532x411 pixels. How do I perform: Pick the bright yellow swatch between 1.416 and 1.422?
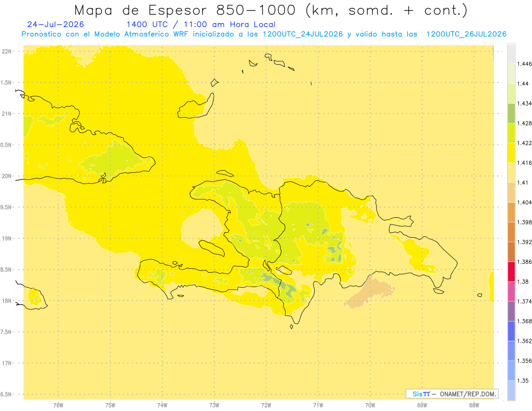511,153
